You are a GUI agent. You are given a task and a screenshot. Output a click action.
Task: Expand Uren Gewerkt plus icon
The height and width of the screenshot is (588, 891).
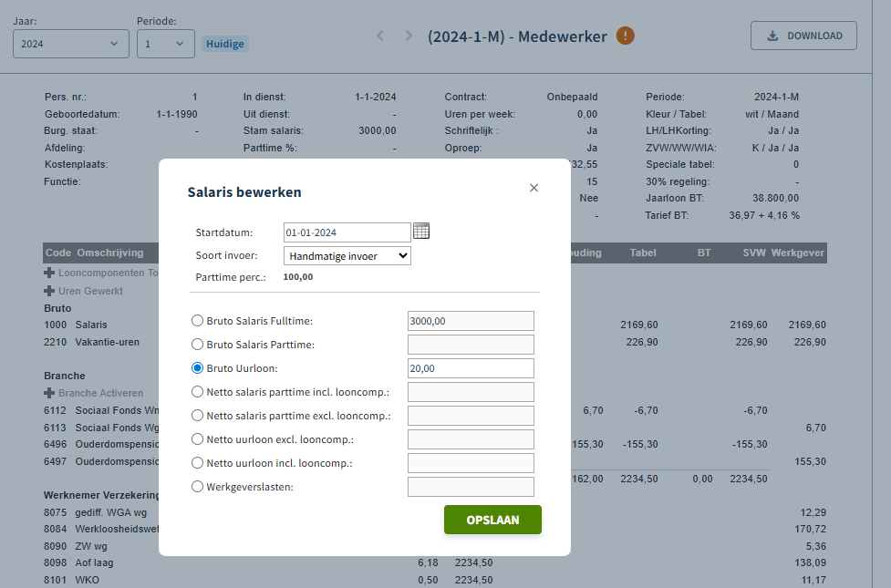coord(49,291)
